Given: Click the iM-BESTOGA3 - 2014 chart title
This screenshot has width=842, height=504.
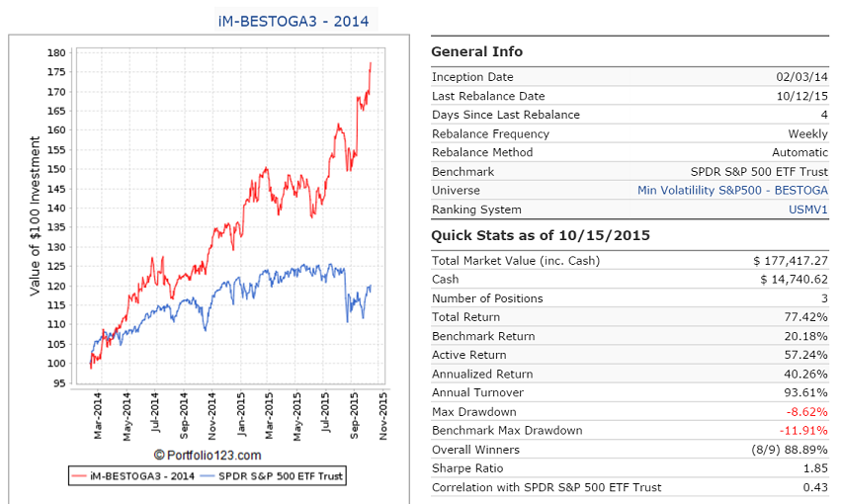Looking at the screenshot, I should click(x=294, y=22).
